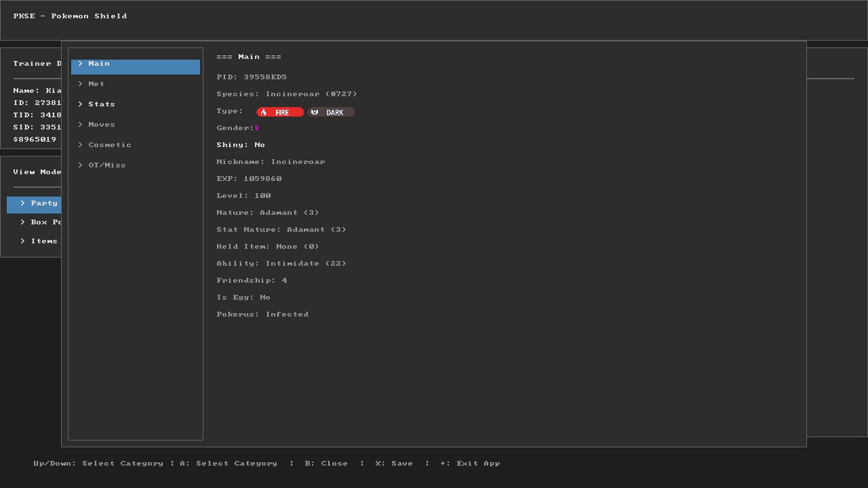The image size is (868, 488).
Task: Select the Species: Incineroar (#727) line
Action: coord(287,94)
